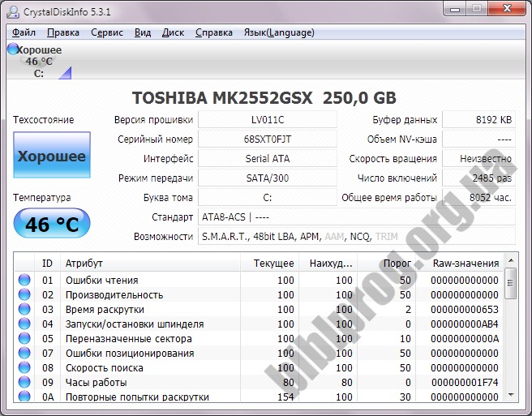Click the rotation speed field Неизвестно
The width and height of the screenshot is (532, 416).
click(x=478, y=158)
